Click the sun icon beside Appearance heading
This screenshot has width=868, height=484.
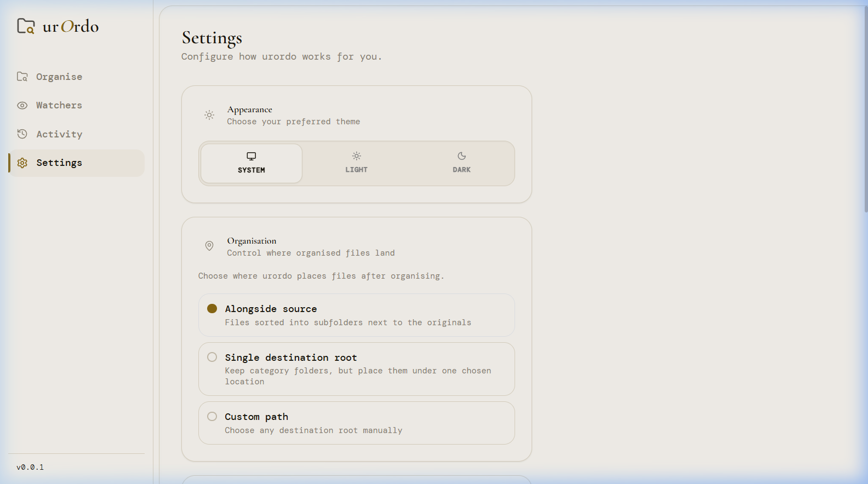[209, 115]
